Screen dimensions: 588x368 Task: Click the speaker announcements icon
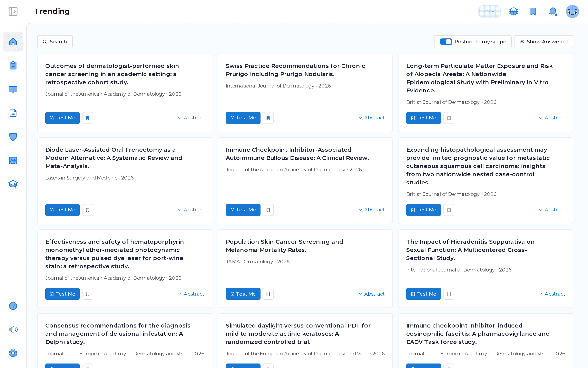13,330
